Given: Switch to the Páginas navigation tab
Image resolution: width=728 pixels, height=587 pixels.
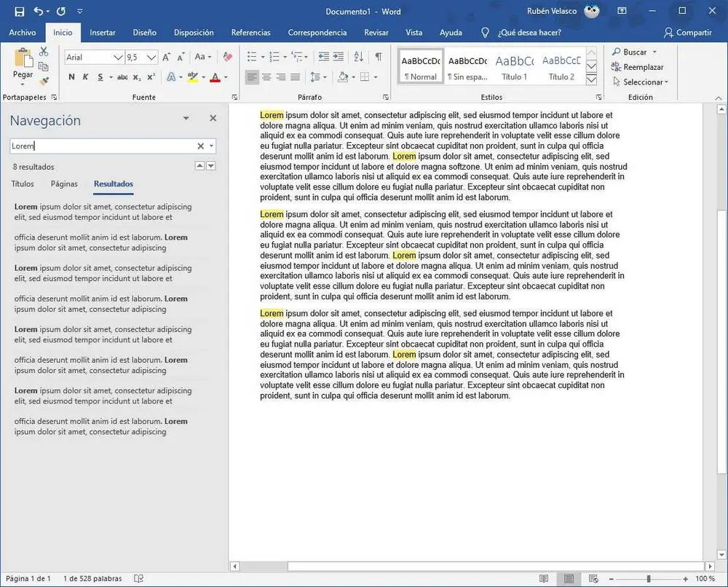Looking at the screenshot, I should 64,184.
